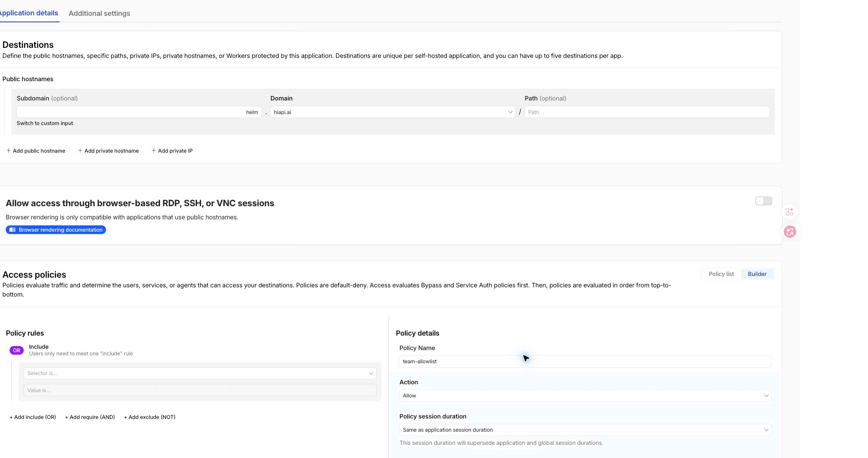
Task: Click the grid sparkle floating icon on right
Action: pos(789,212)
